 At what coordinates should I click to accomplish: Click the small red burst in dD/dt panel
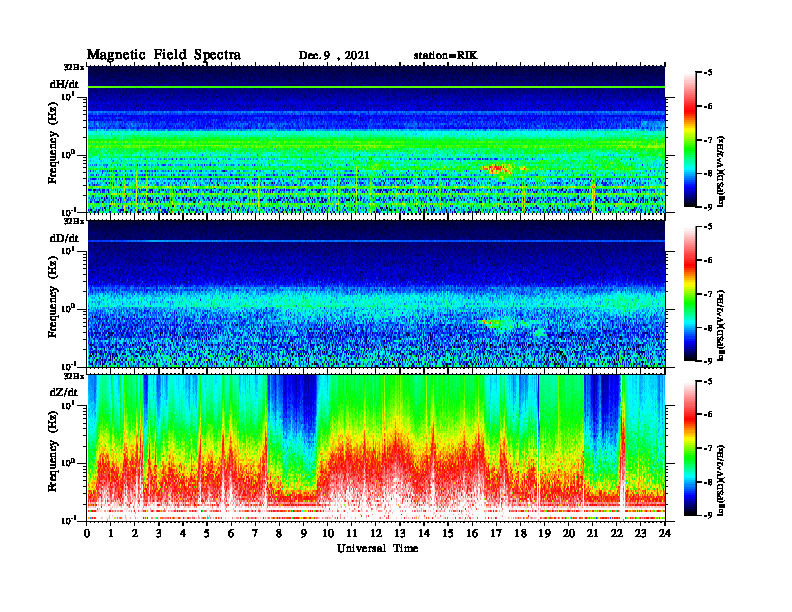click(490, 322)
